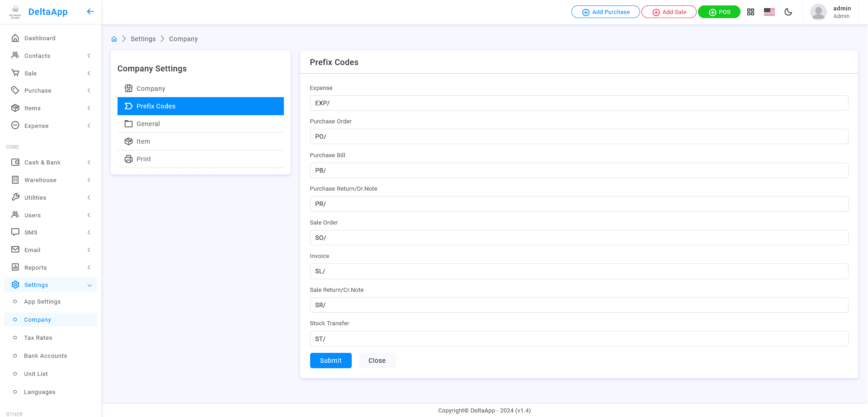Focus the Purchase Bill prefix field
Screen dimensions: 868x417
click(579, 170)
